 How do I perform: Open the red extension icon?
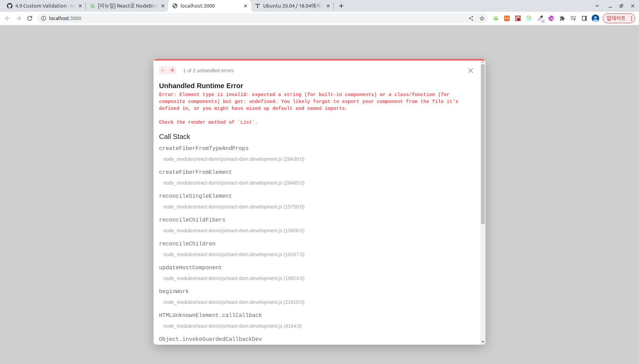518,18
